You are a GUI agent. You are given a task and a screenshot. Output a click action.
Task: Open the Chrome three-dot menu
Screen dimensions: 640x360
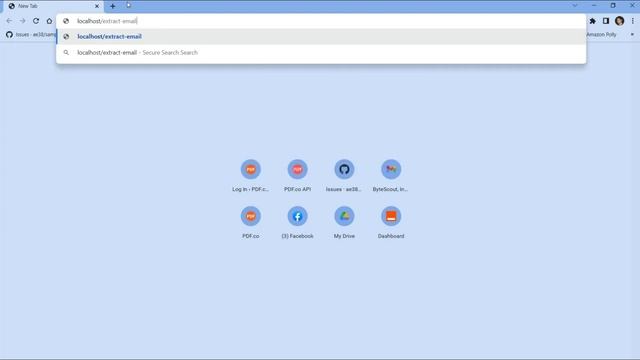click(633, 21)
